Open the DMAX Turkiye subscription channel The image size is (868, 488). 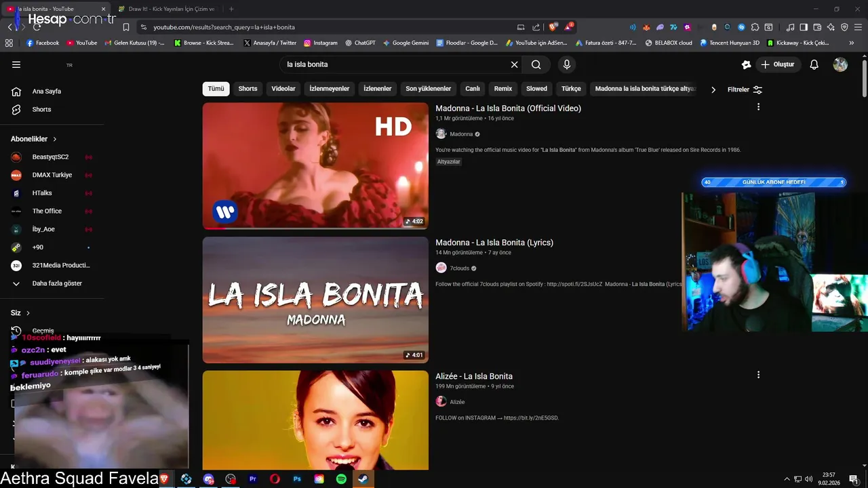pos(52,175)
